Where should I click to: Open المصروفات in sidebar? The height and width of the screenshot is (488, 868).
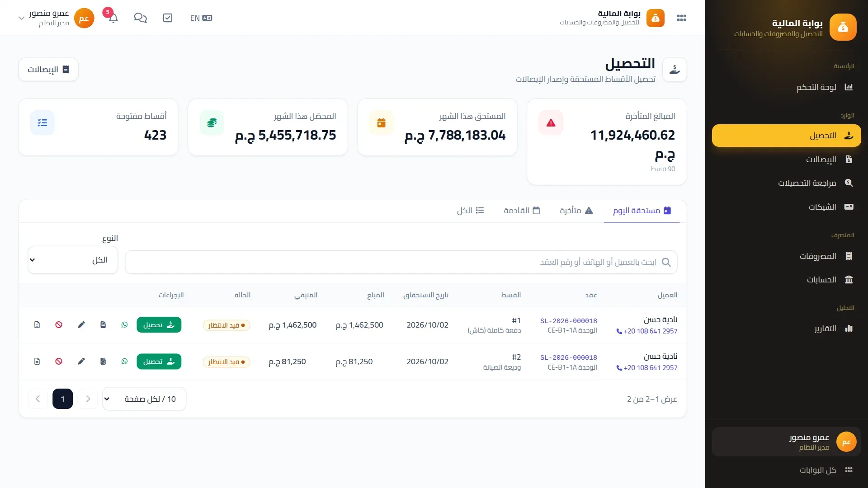click(x=787, y=256)
